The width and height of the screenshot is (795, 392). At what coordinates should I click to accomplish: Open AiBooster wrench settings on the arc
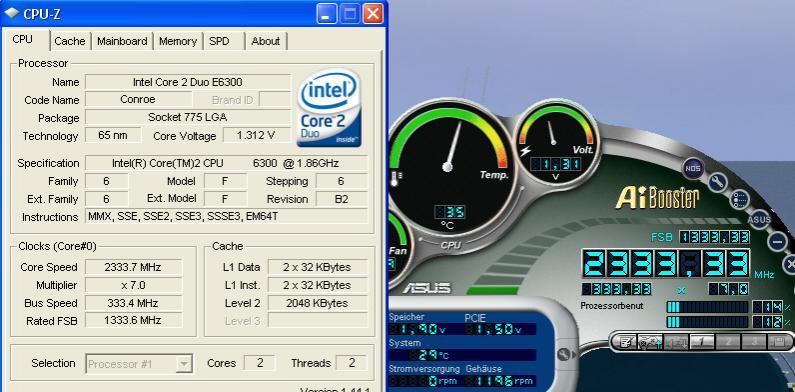(x=717, y=182)
